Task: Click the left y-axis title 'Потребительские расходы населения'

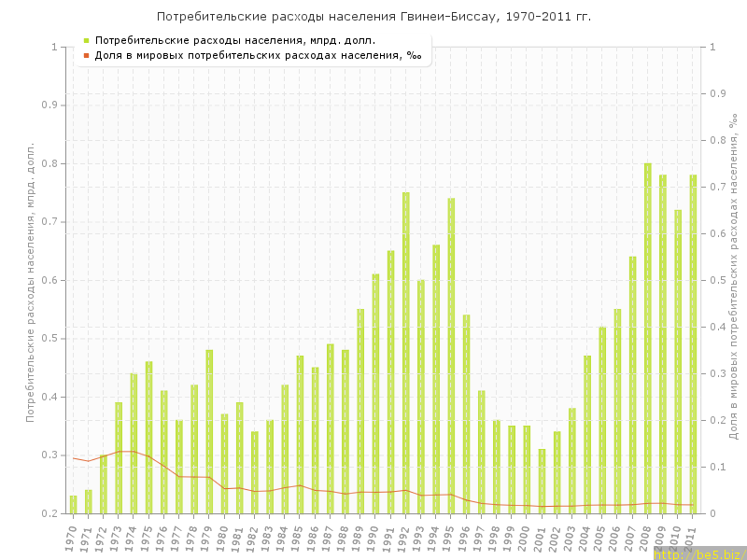Action: (x=30, y=282)
